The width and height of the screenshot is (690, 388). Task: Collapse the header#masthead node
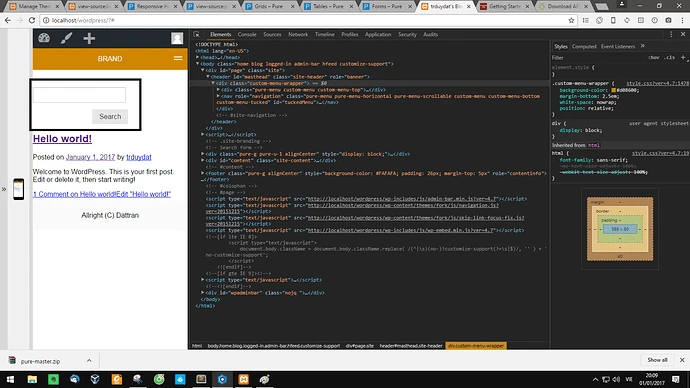click(x=208, y=77)
